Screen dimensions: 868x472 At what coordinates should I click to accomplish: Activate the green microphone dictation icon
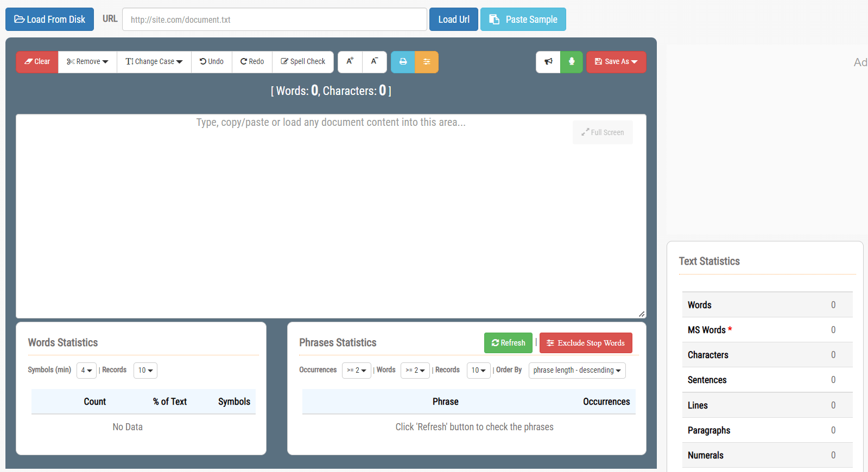point(572,62)
